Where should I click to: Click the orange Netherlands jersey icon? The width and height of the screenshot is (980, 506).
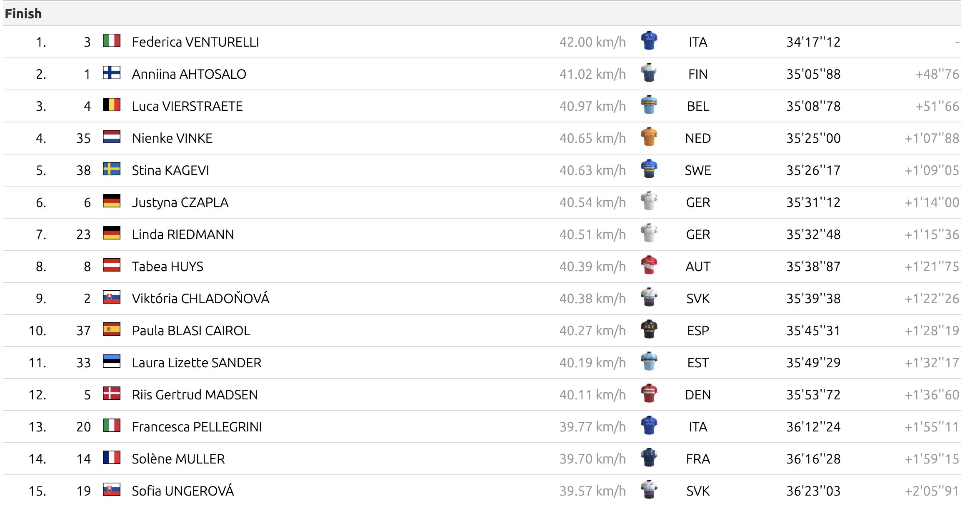coord(649,137)
